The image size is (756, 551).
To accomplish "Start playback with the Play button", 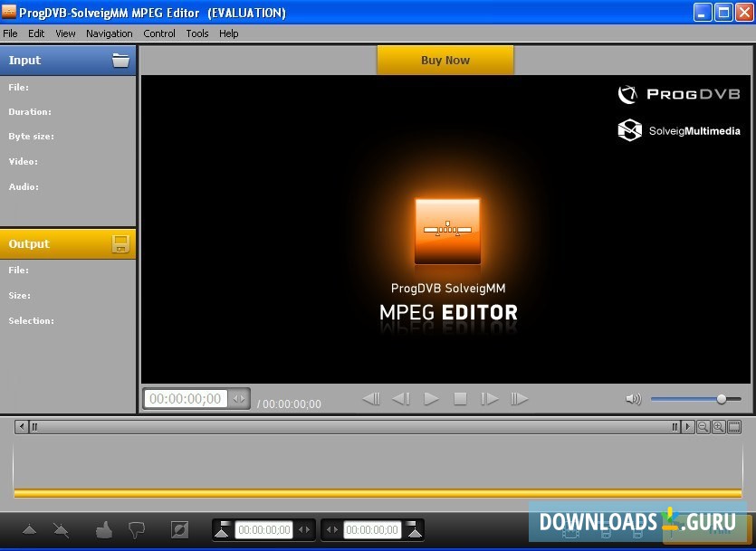I will (x=431, y=399).
